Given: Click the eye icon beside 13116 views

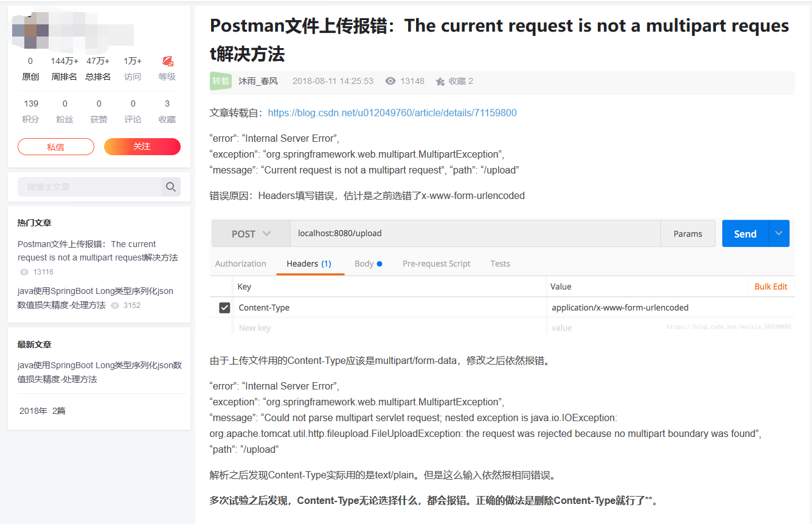Looking at the screenshot, I should [x=24, y=272].
